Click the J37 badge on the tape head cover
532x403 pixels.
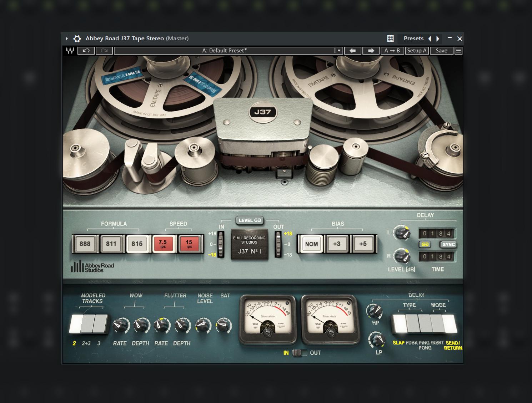pyautogui.click(x=262, y=112)
